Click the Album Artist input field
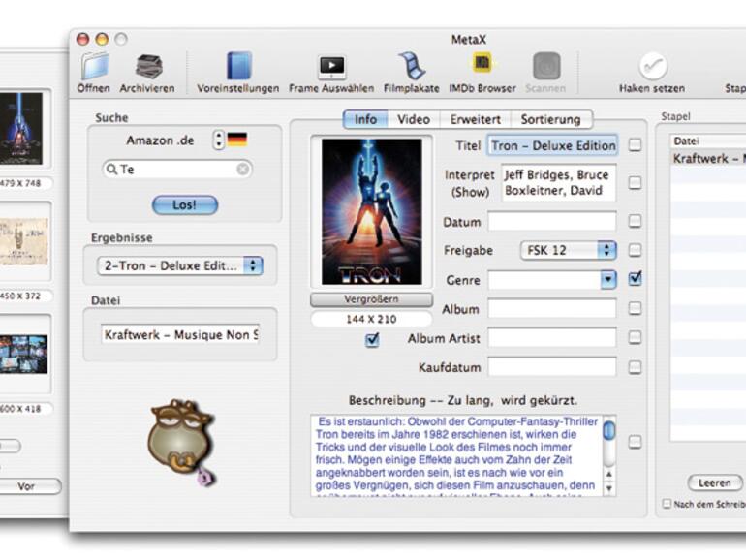The height and width of the screenshot is (560, 746). coord(552,338)
